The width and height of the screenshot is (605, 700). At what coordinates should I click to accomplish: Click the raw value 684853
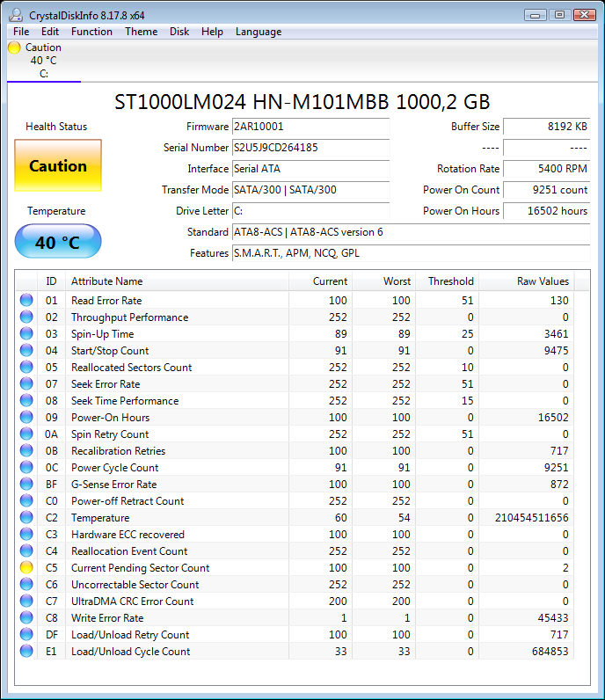pos(550,652)
